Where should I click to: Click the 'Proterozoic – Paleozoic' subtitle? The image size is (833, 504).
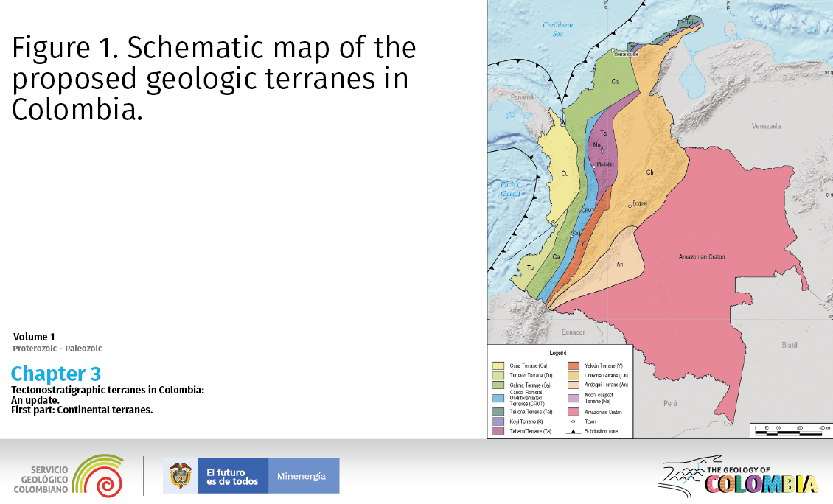57,349
